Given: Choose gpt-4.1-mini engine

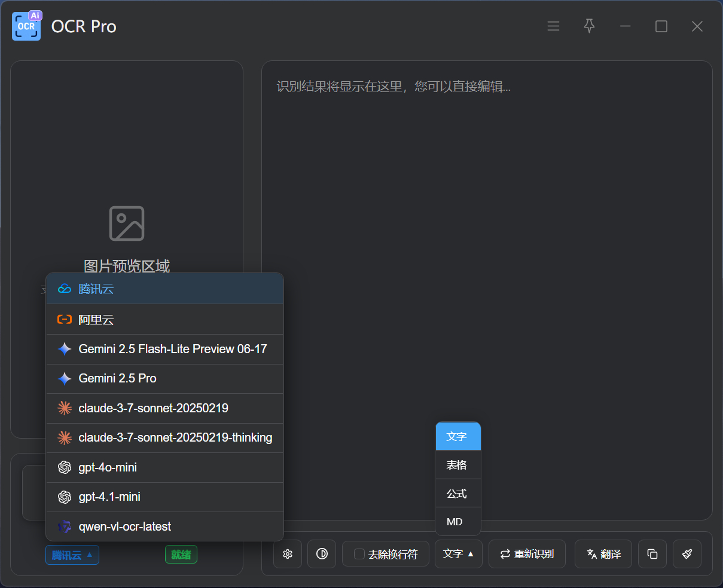Looking at the screenshot, I should coord(164,497).
